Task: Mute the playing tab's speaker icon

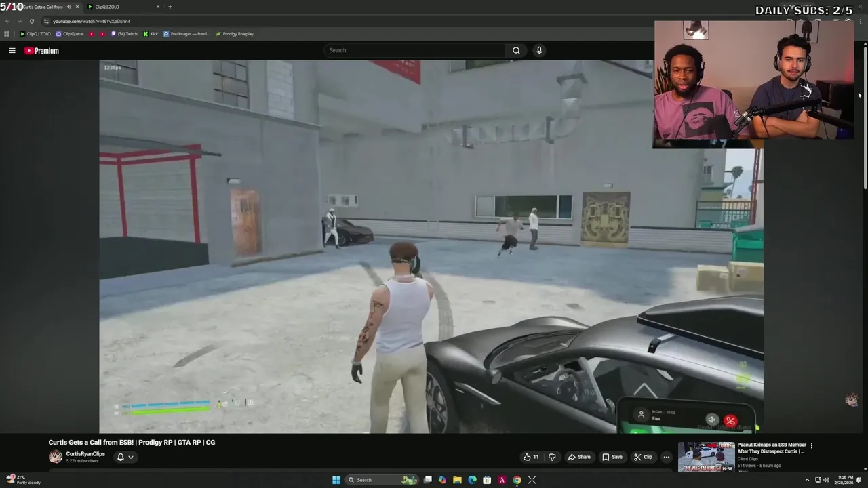Action: click(68, 7)
